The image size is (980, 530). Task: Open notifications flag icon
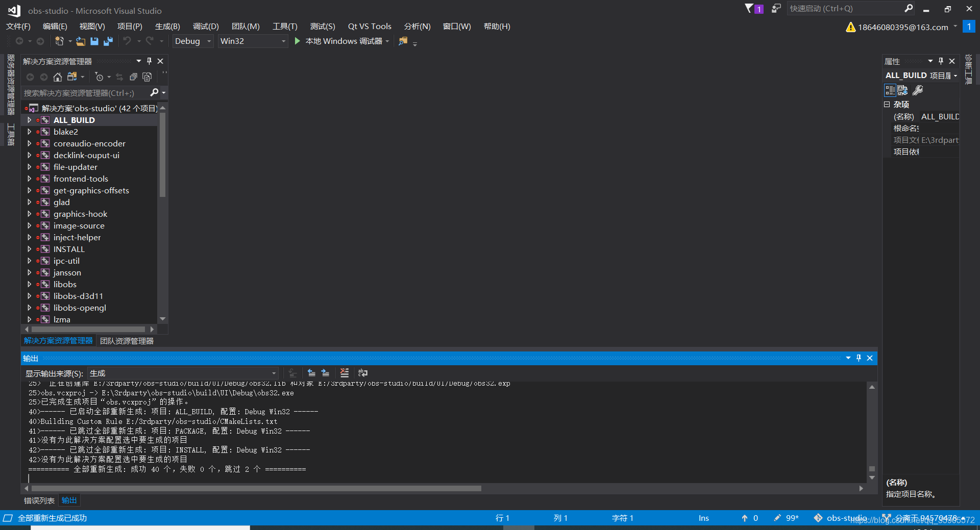tap(749, 8)
